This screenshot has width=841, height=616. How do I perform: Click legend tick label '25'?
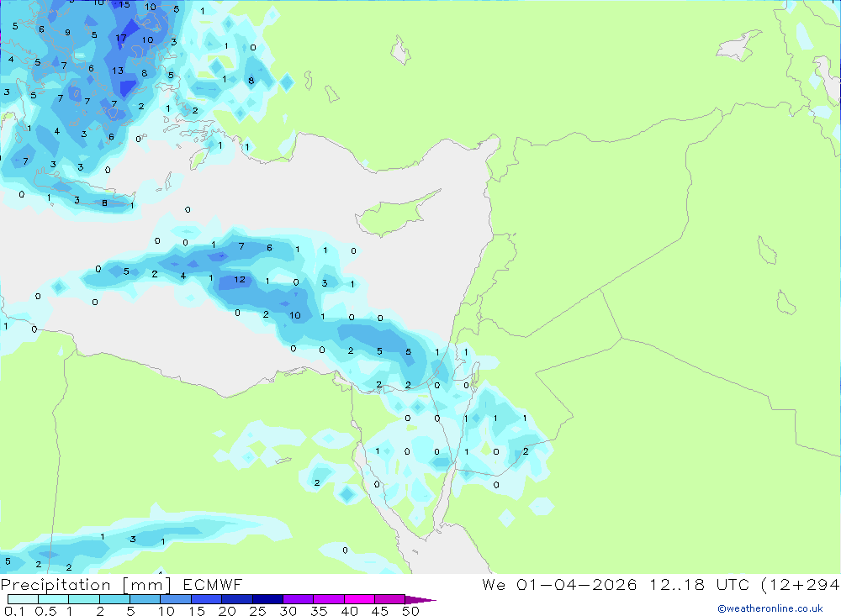[x=258, y=611]
